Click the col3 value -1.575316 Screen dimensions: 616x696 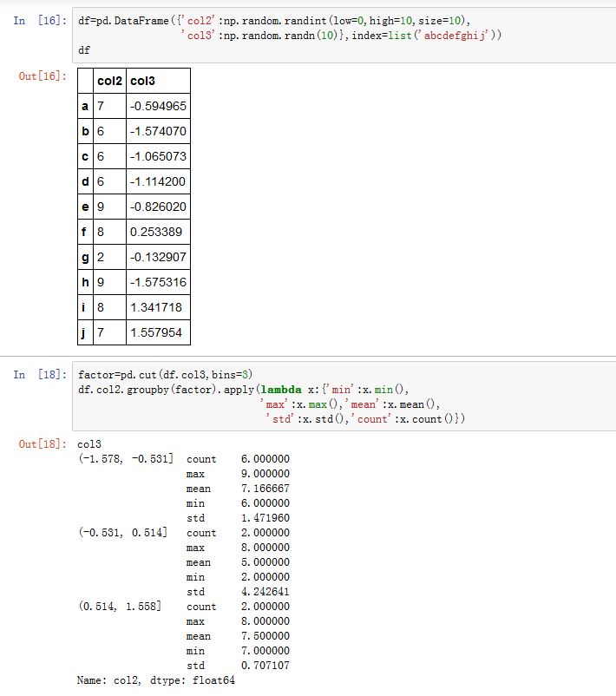click(x=159, y=282)
